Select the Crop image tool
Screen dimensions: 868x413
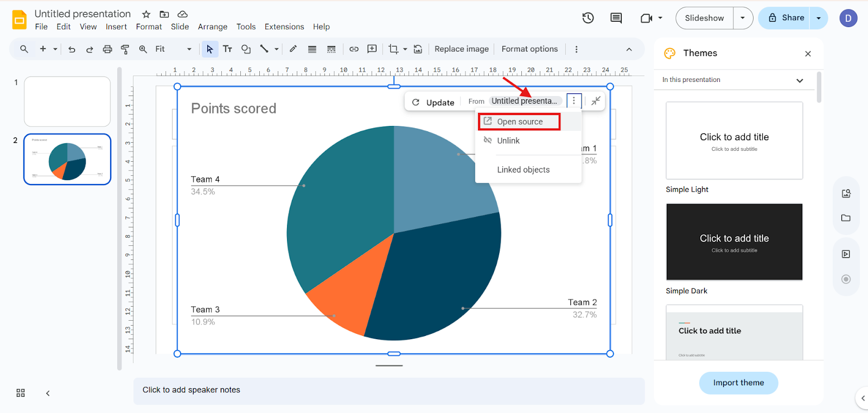click(393, 49)
